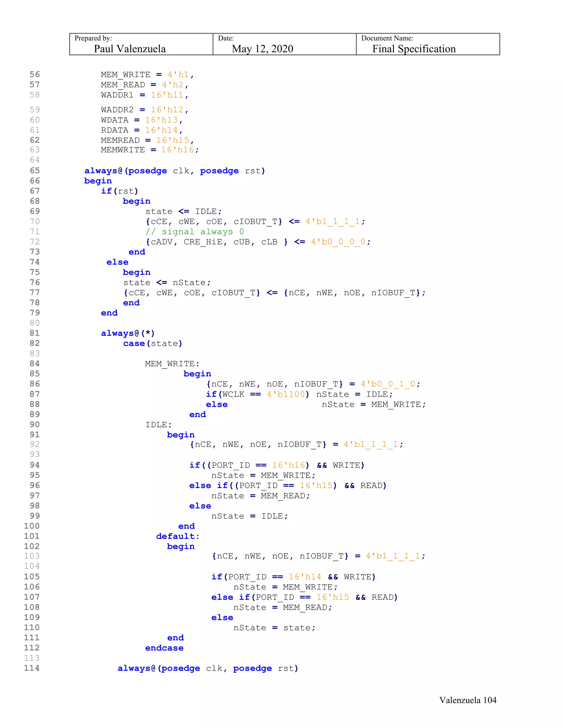Click page footer 'Valenzuela 104'

[x=468, y=700]
